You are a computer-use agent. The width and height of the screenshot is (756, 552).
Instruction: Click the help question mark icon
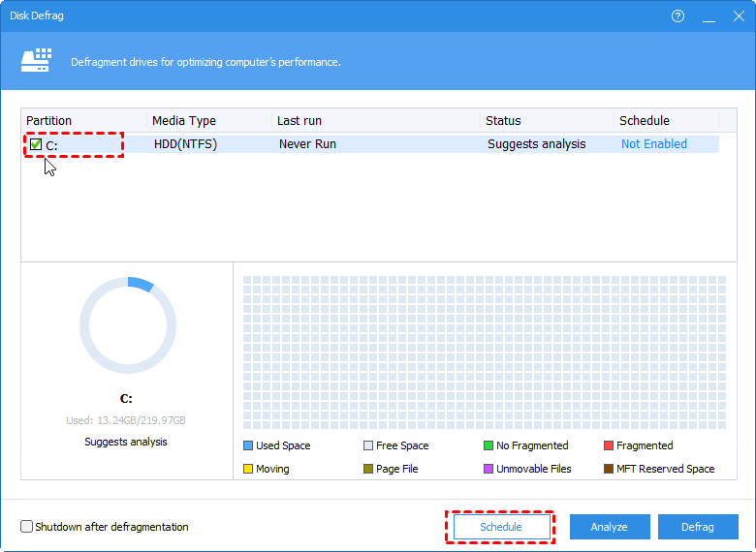[x=677, y=16]
